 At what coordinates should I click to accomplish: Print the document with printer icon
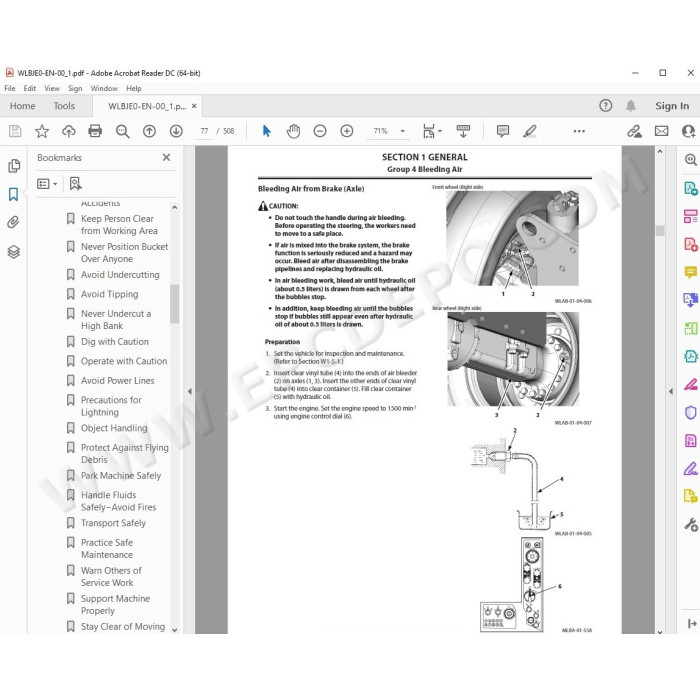click(95, 131)
